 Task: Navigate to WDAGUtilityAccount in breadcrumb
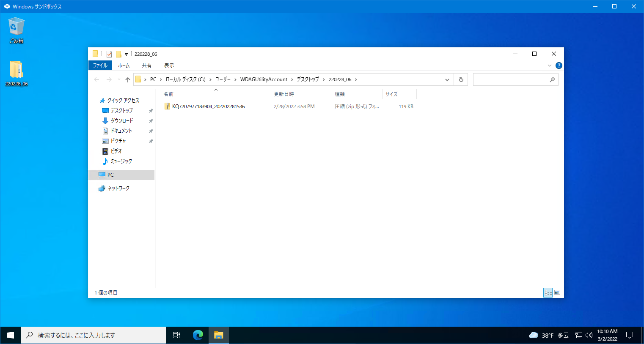(264, 79)
